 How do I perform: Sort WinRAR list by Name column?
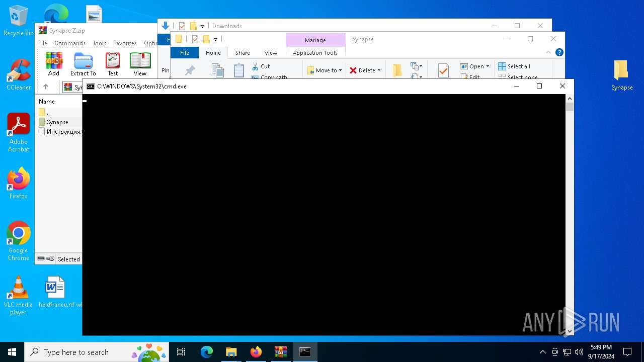[x=47, y=101]
